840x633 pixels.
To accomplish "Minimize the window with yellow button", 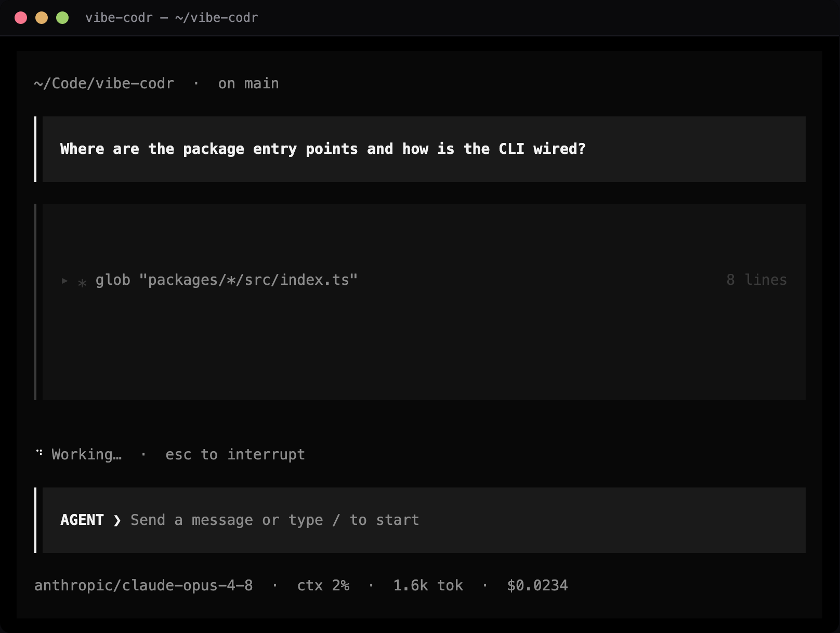I will [x=42, y=18].
